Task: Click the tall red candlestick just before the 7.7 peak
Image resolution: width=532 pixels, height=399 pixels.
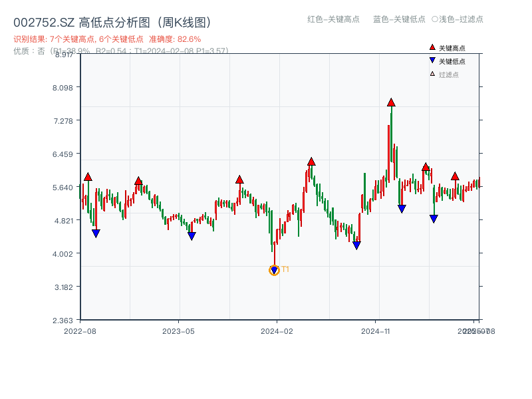Action: pos(389,154)
